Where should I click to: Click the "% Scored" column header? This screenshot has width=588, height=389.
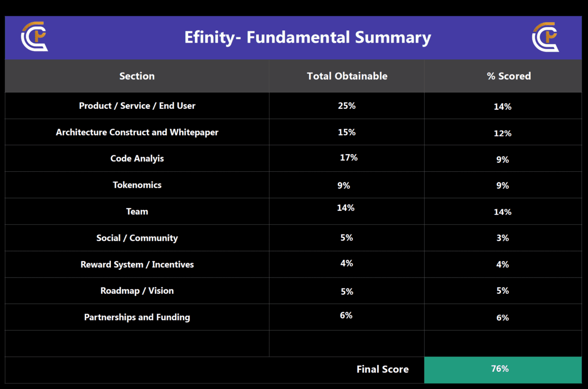pyautogui.click(x=509, y=76)
